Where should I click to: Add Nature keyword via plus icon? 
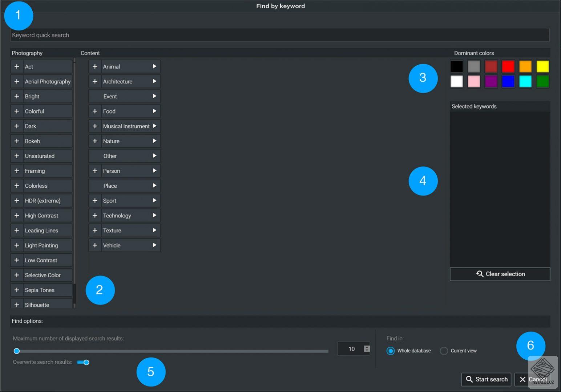point(95,141)
